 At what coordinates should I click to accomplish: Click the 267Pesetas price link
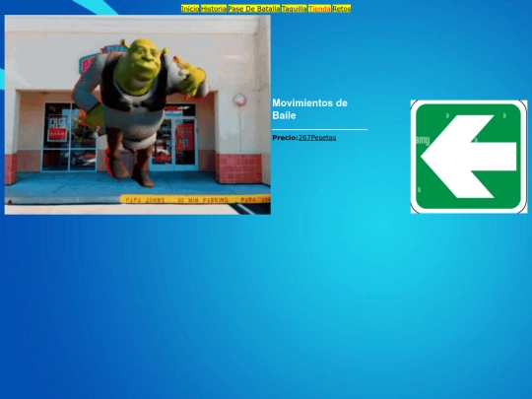[317, 138]
